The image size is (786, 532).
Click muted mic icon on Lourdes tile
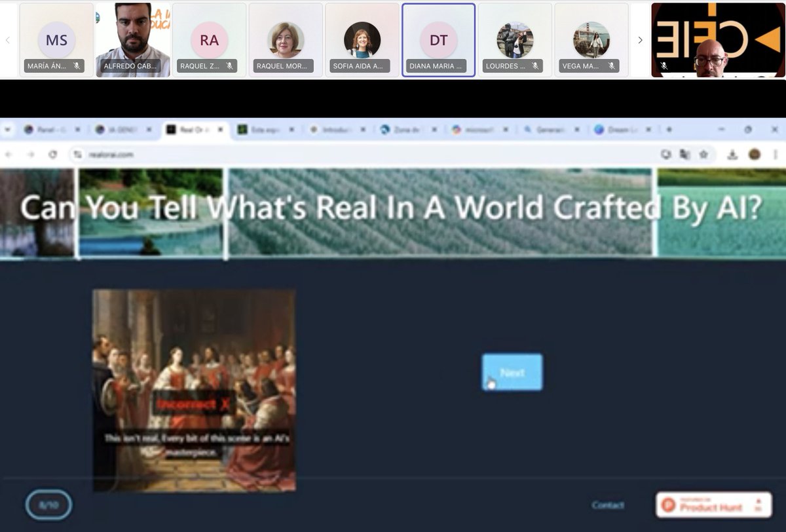pos(535,66)
